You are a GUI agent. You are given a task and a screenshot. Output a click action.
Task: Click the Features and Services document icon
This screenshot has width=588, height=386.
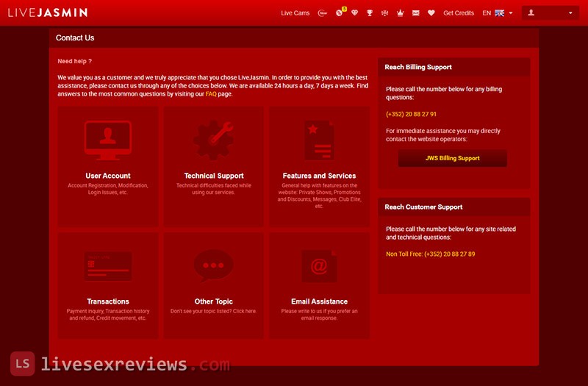[x=319, y=140]
